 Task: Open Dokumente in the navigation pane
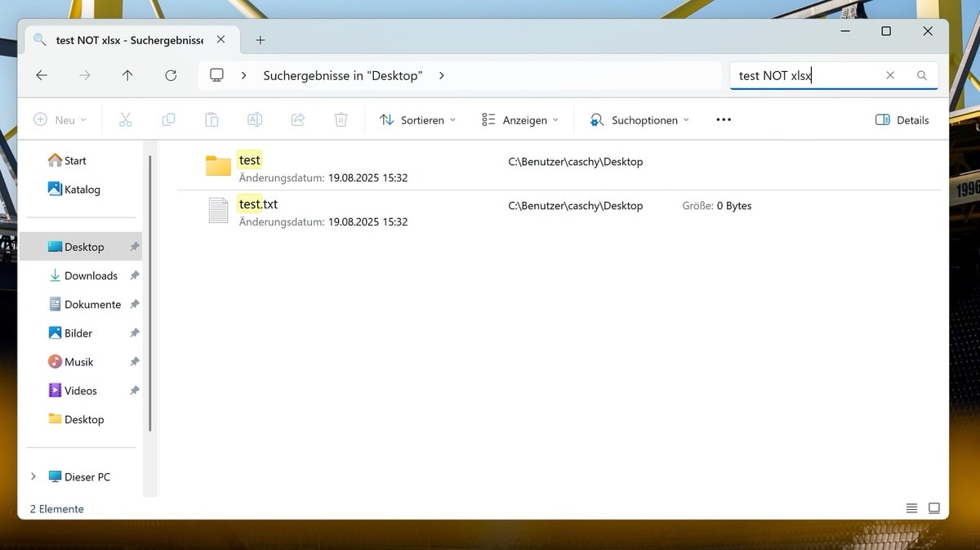[92, 304]
